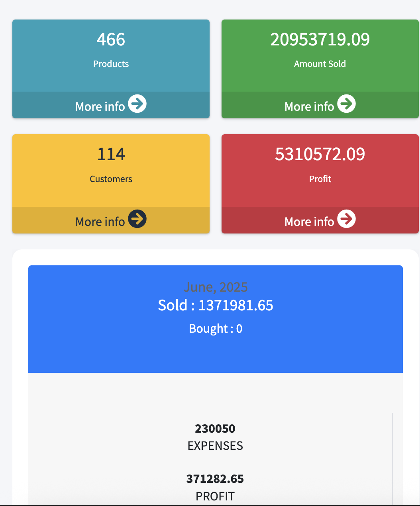This screenshot has width=420, height=506.
Task: Click the Amount Sold label
Action: tap(320, 64)
